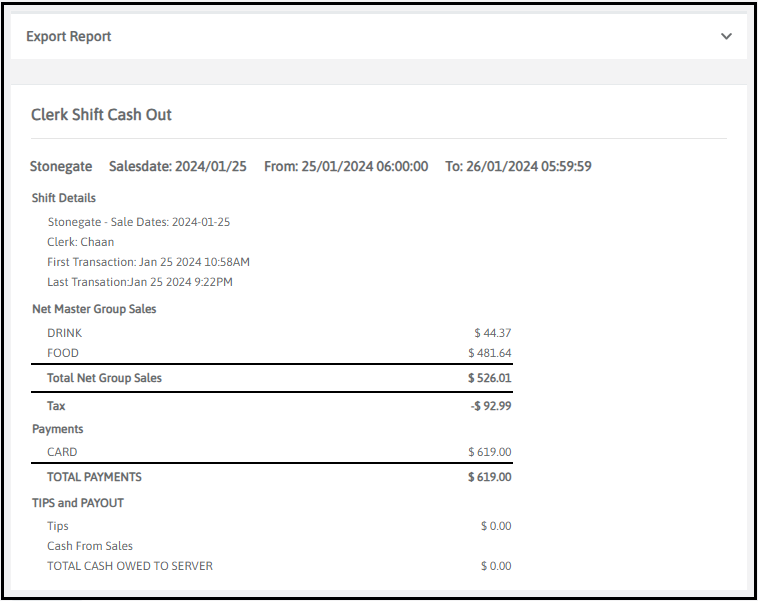Screen dimensions: 758x601
Task: Select the Net Master Group Sales heading
Action: point(94,309)
